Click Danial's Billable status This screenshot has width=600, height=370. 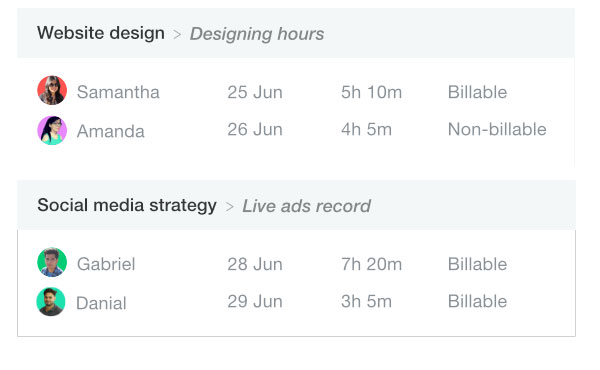[478, 302]
